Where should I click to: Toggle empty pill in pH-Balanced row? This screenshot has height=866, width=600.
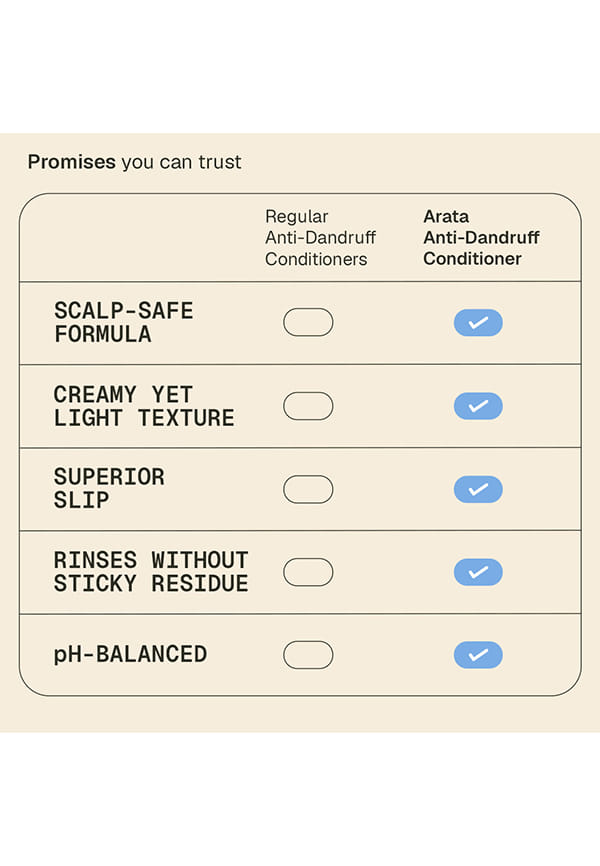coord(308,654)
